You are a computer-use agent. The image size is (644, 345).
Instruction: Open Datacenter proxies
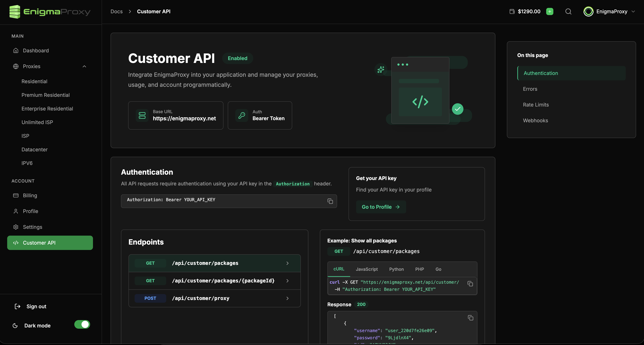34,149
